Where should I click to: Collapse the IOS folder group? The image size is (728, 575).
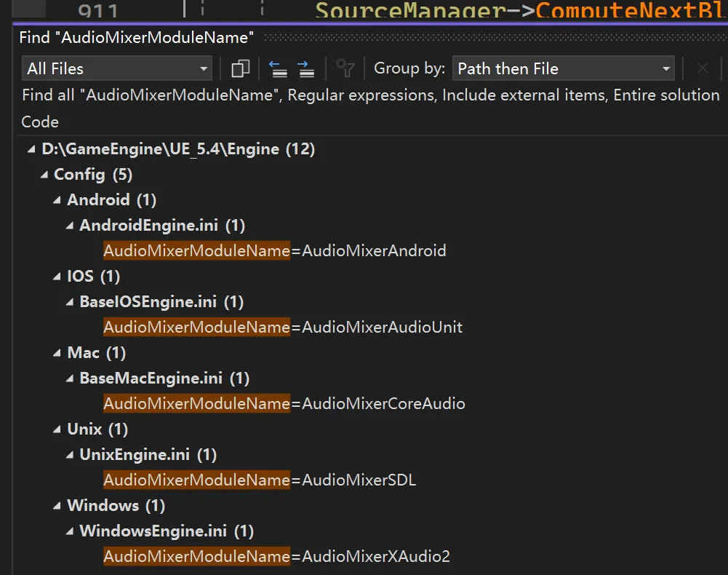click(x=57, y=277)
